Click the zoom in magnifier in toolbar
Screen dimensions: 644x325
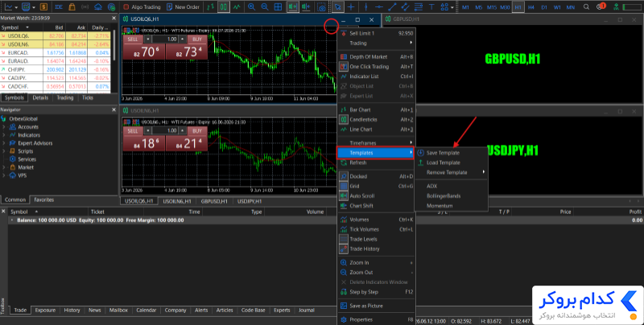pyautogui.click(x=251, y=7)
